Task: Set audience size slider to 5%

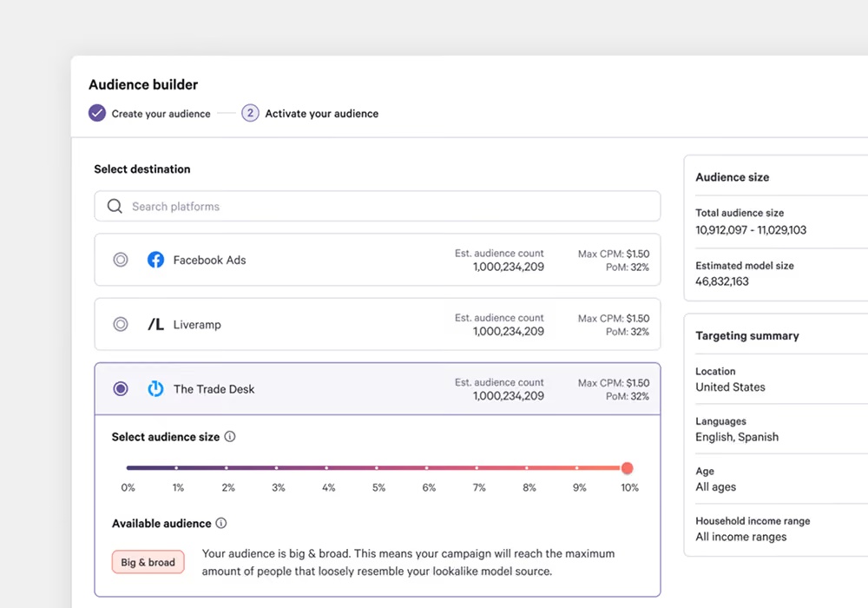Action: click(377, 468)
